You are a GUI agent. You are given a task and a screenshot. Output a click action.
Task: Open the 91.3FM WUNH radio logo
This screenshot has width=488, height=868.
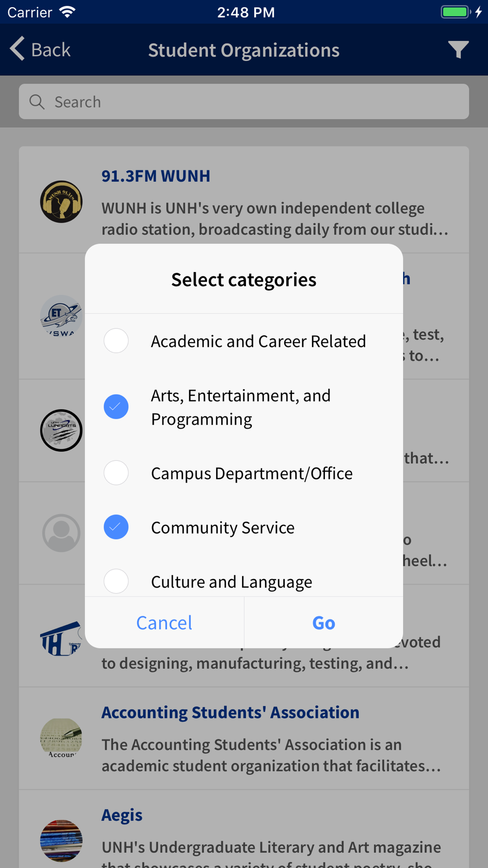click(x=61, y=202)
